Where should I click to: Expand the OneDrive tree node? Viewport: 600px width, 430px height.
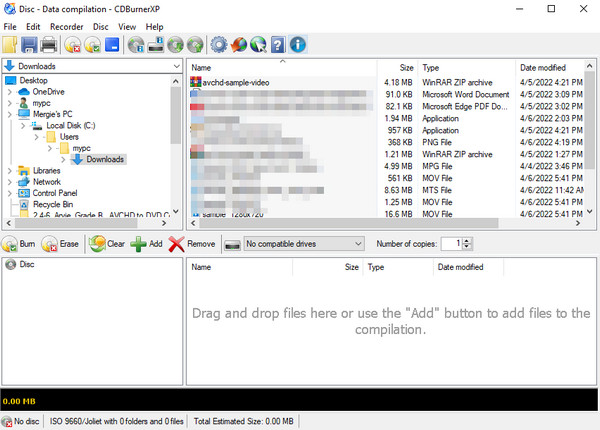click(10, 92)
